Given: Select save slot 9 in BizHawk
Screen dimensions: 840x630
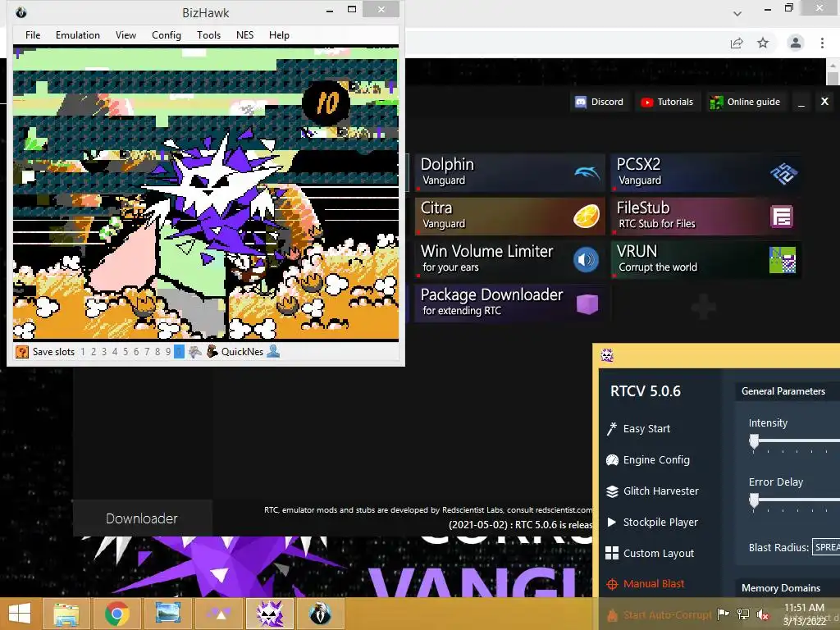Looking at the screenshot, I should 168,352.
